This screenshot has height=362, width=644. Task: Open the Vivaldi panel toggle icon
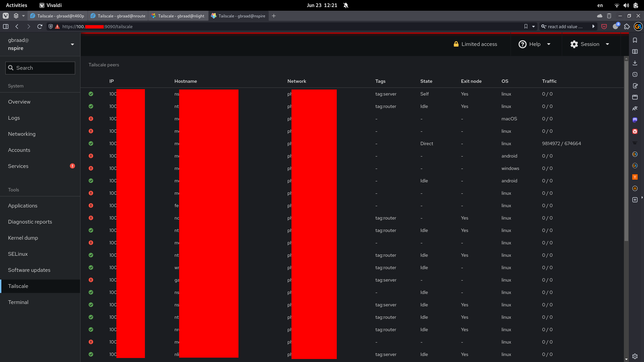tap(6, 26)
